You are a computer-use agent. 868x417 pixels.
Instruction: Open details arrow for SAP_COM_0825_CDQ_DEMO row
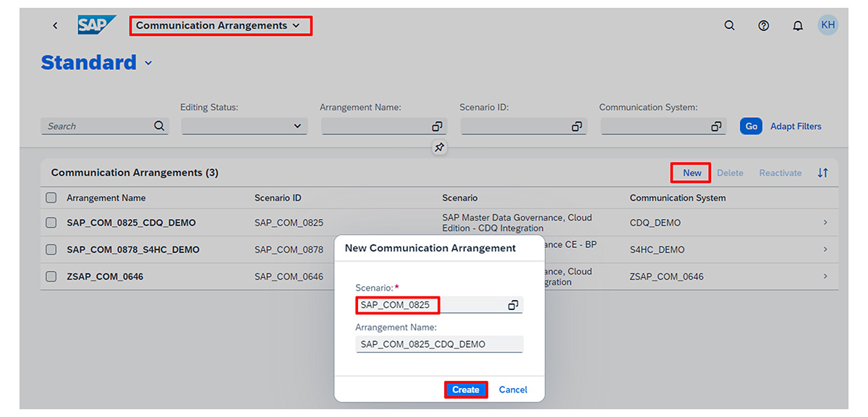pyautogui.click(x=825, y=223)
